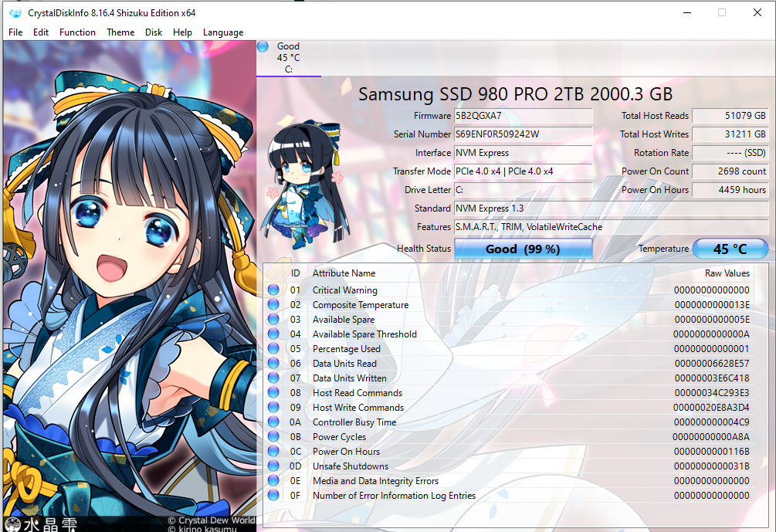The height and width of the screenshot is (532, 776).
Task: Maximize the CrystalDiskInfo window
Action: tap(722, 12)
